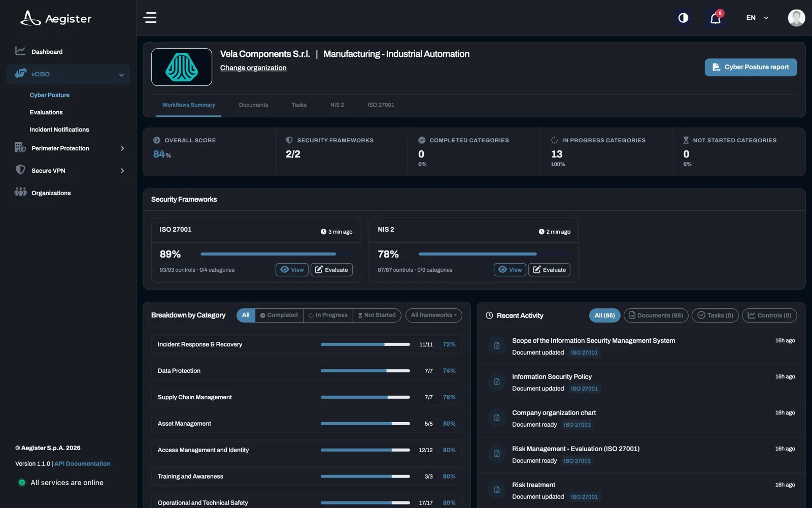The image size is (812, 508).
Task: Open Evaluations in the sidebar
Action: click(46, 112)
